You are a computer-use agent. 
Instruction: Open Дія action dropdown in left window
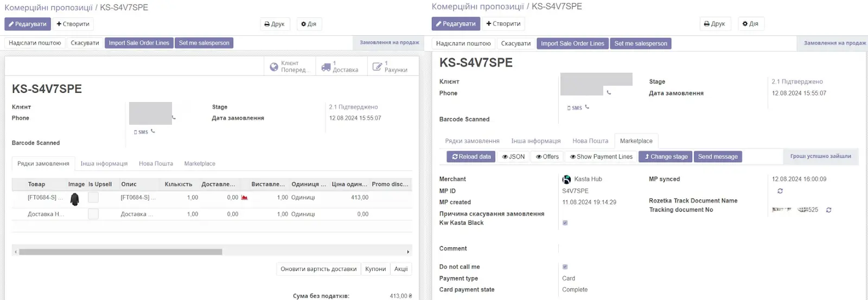coord(309,24)
